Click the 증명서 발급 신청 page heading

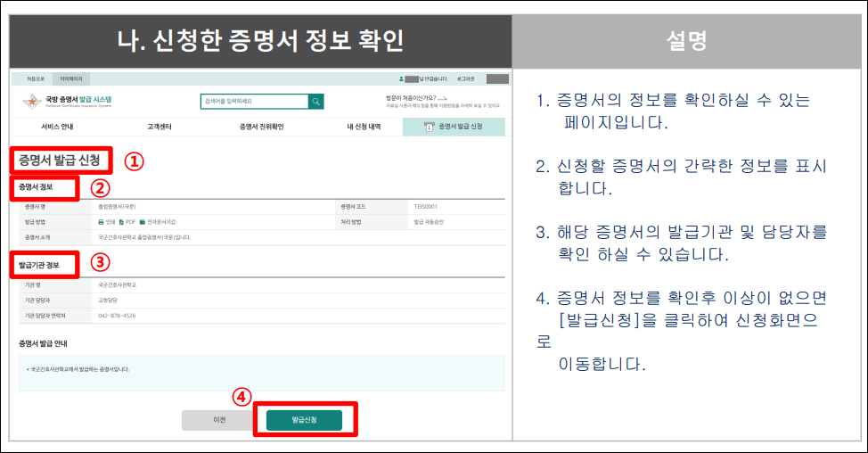(x=61, y=161)
